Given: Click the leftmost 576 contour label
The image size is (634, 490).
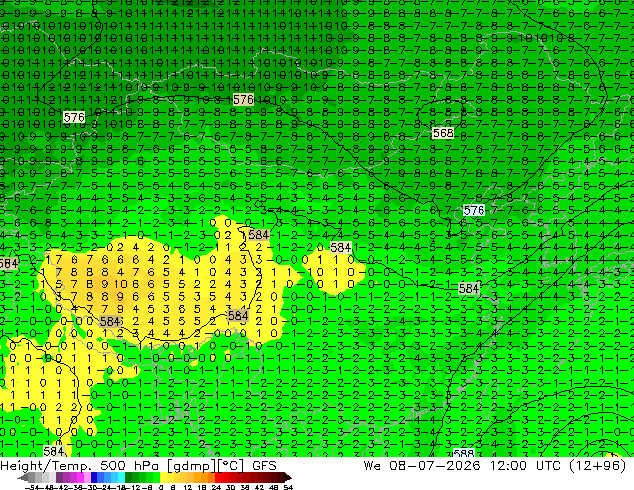Looking at the screenshot, I should [74, 117].
